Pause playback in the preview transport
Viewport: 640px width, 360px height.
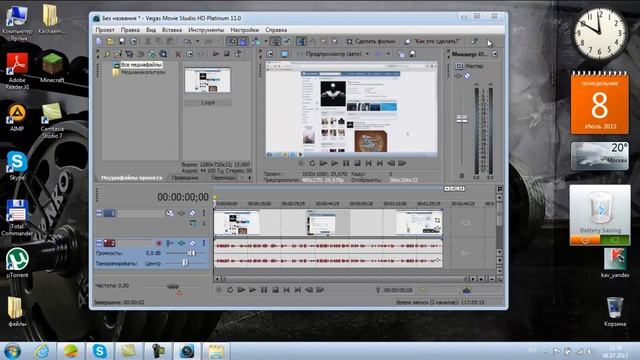click(x=346, y=163)
